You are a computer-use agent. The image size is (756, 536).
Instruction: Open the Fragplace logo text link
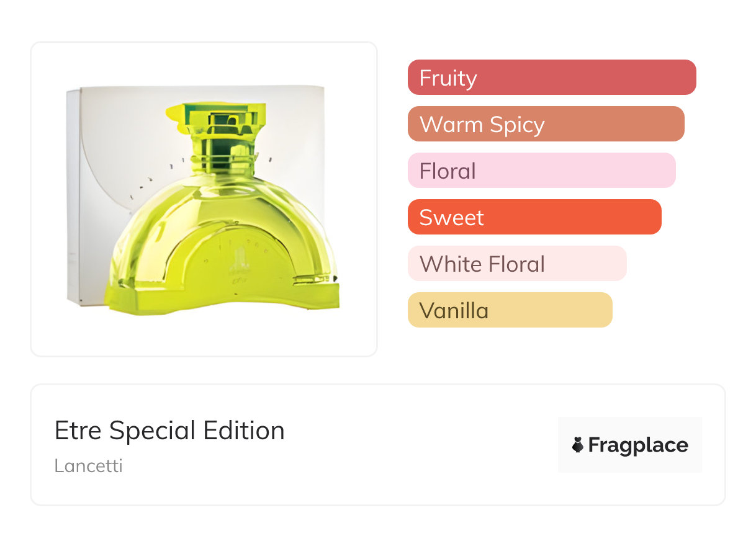(638, 445)
